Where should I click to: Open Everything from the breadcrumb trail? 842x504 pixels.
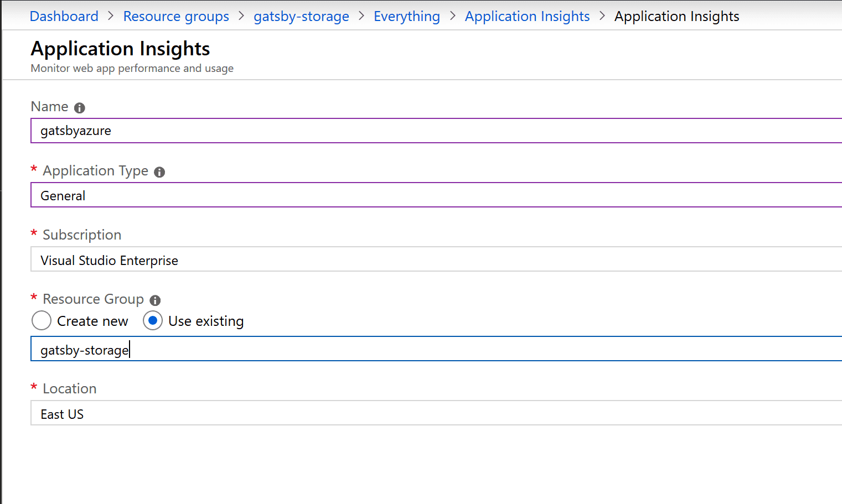pos(407,16)
